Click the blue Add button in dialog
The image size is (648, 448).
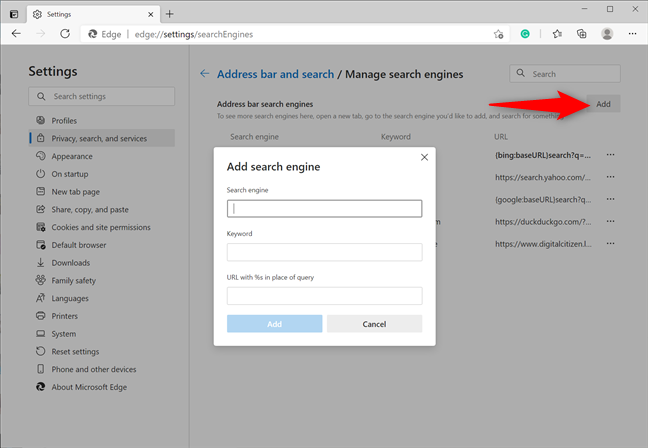tap(274, 324)
